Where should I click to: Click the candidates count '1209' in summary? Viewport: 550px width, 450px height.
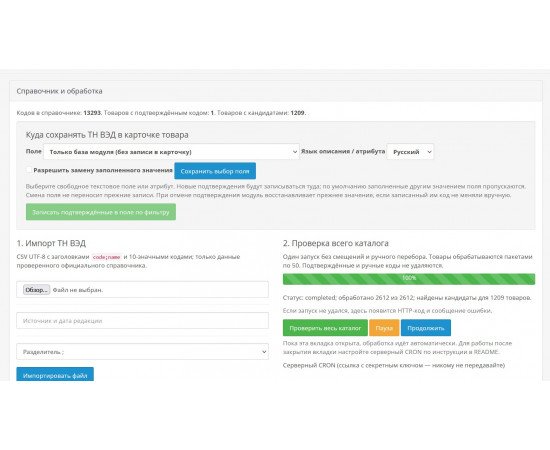pos(297,113)
